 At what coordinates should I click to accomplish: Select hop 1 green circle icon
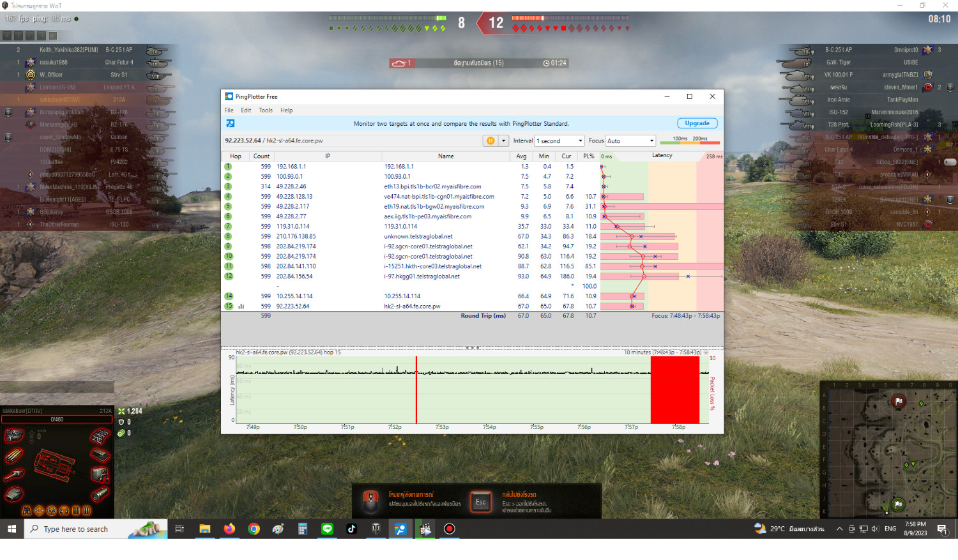[228, 167]
